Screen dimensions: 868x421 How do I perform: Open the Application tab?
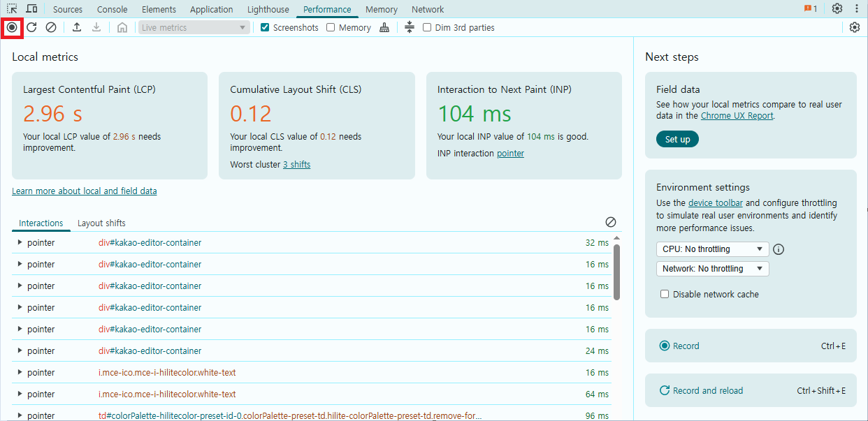[212, 9]
